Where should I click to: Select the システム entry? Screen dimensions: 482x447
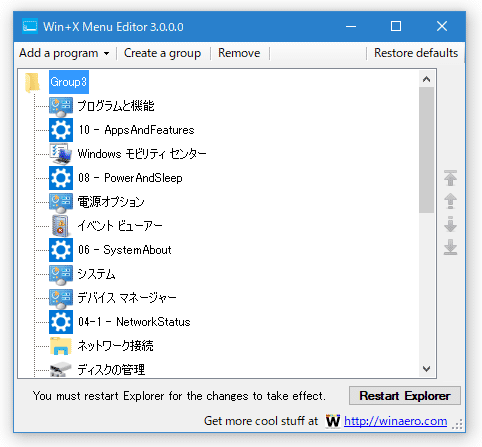[x=96, y=274]
